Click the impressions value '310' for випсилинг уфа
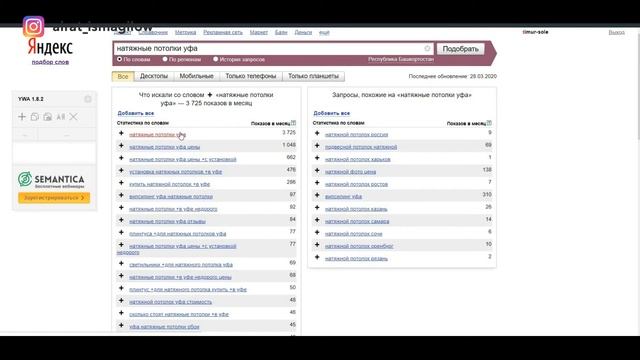 coord(487,195)
